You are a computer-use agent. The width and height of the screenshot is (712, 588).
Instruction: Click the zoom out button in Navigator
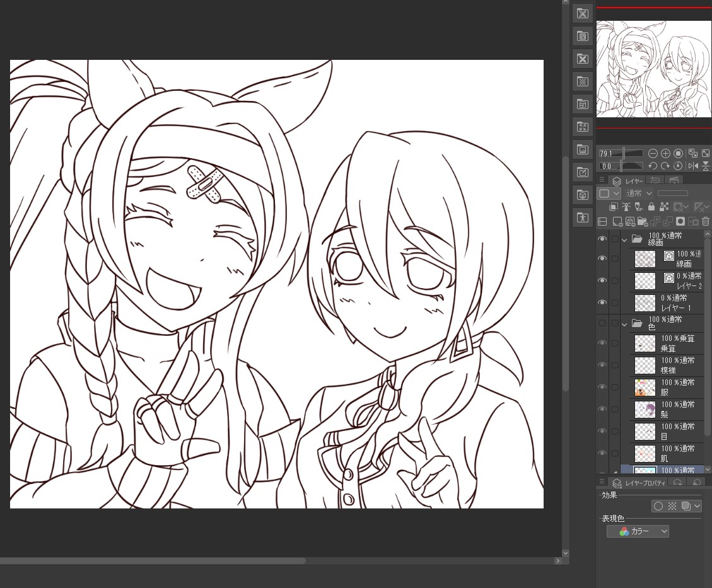coord(653,153)
